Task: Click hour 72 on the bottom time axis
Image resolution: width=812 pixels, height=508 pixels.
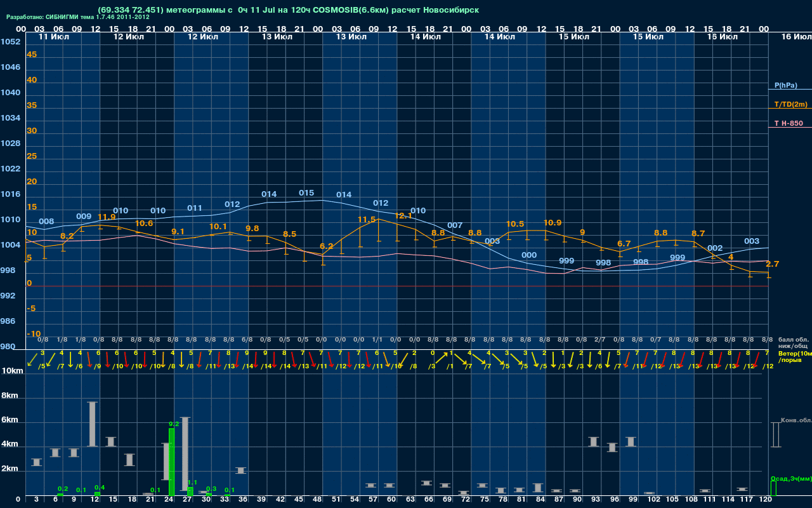Action: (466, 500)
